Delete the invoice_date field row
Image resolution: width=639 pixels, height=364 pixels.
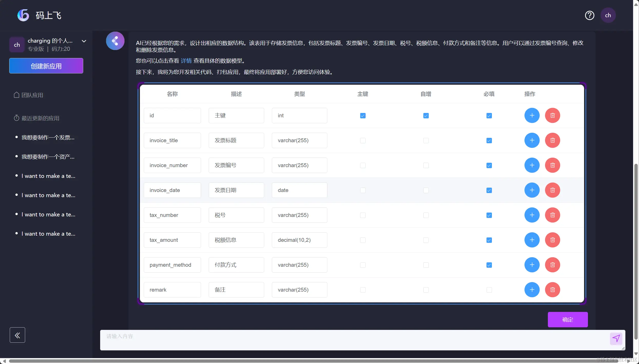552,190
